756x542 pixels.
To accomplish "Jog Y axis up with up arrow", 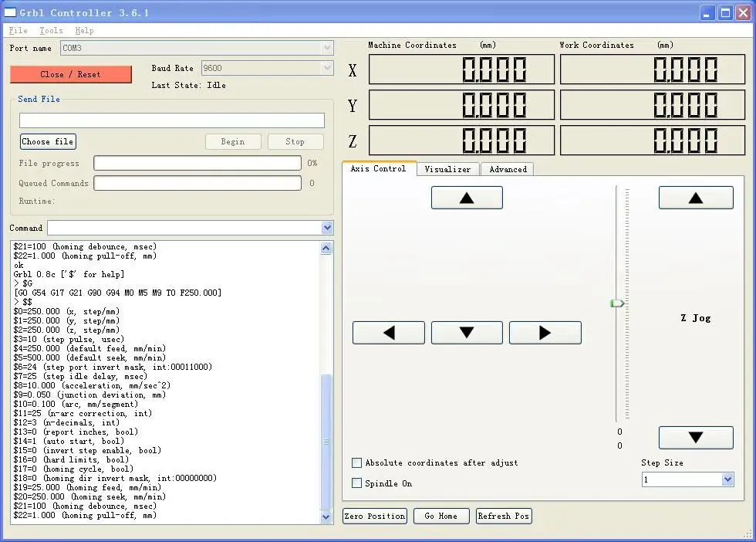I will pos(467,198).
